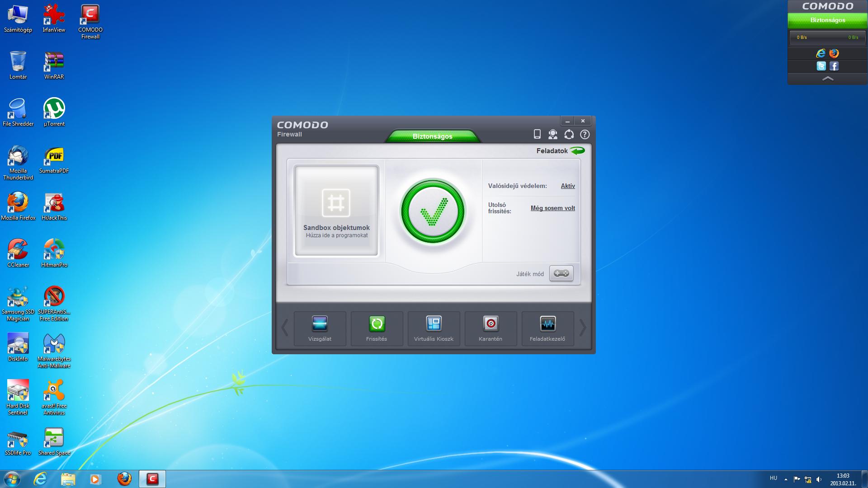Viewport: 868px width, 488px height.
Task: Show hidden system tray icons
Action: 786,479
